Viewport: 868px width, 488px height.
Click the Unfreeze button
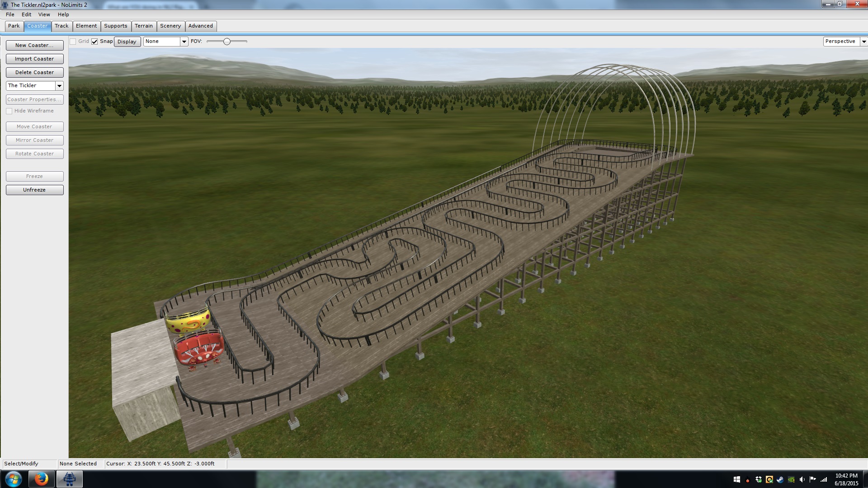pyautogui.click(x=34, y=190)
